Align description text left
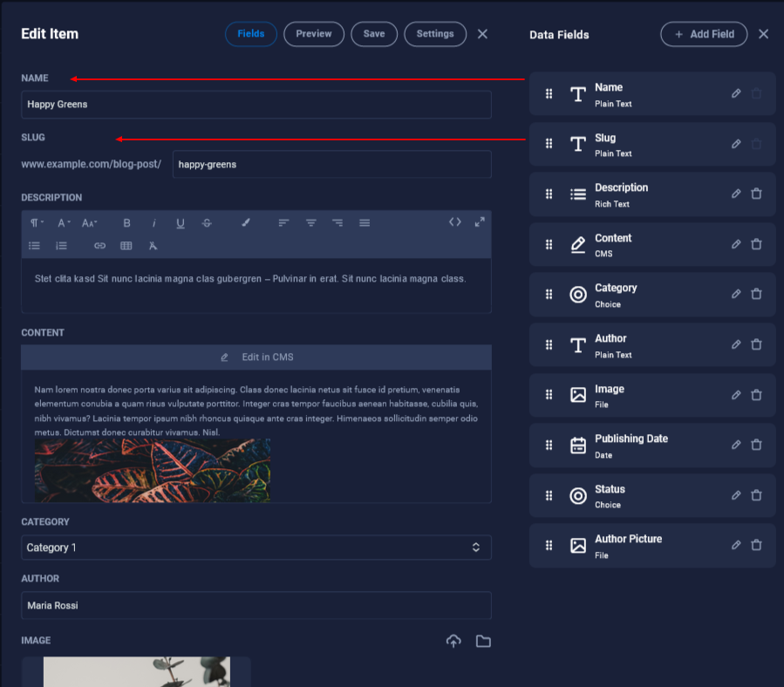The width and height of the screenshot is (784, 687). pyautogui.click(x=283, y=223)
